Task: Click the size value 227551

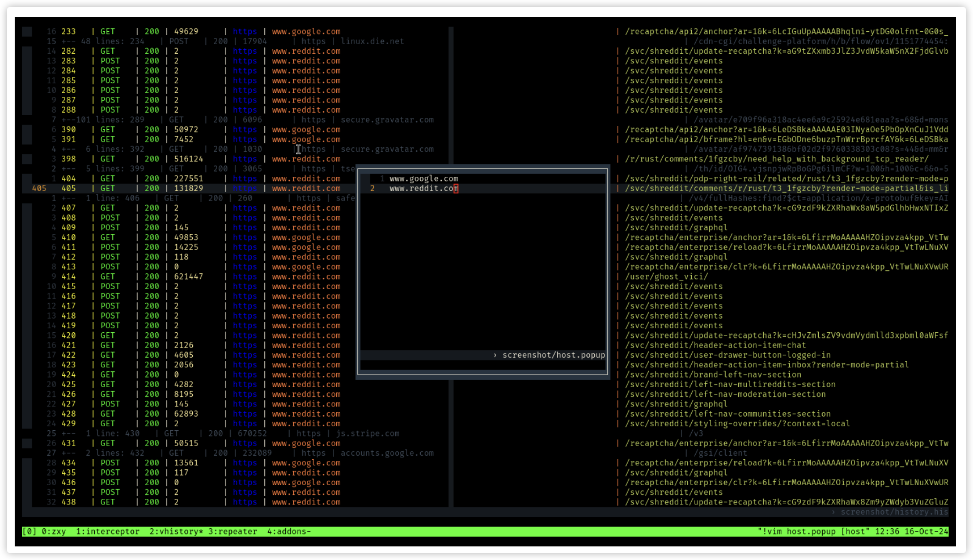Action: click(x=188, y=179)
